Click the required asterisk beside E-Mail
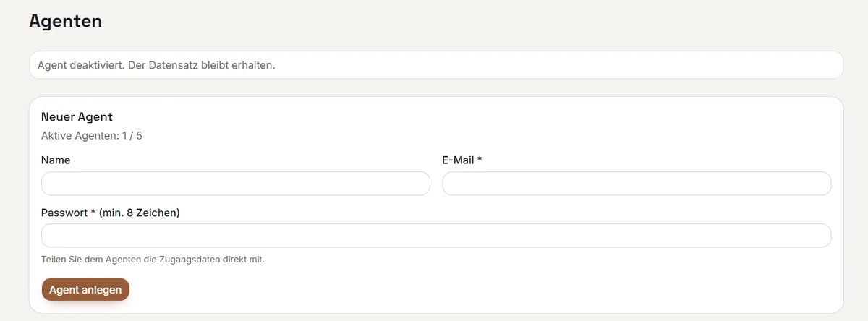Viewport: 868px width, 321px height. pyautogui.click(x=480, y=160)
